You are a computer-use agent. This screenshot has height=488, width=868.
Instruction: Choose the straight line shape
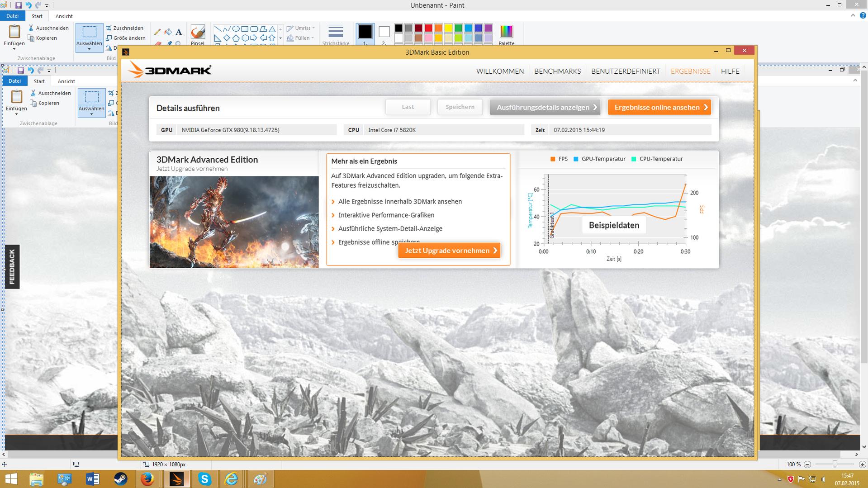point(218,29)
